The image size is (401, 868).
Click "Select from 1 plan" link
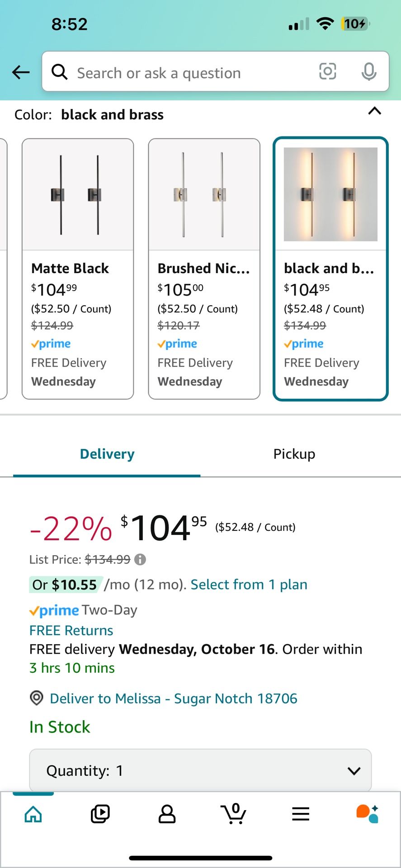pyautogui.click(x=249, y=585)
